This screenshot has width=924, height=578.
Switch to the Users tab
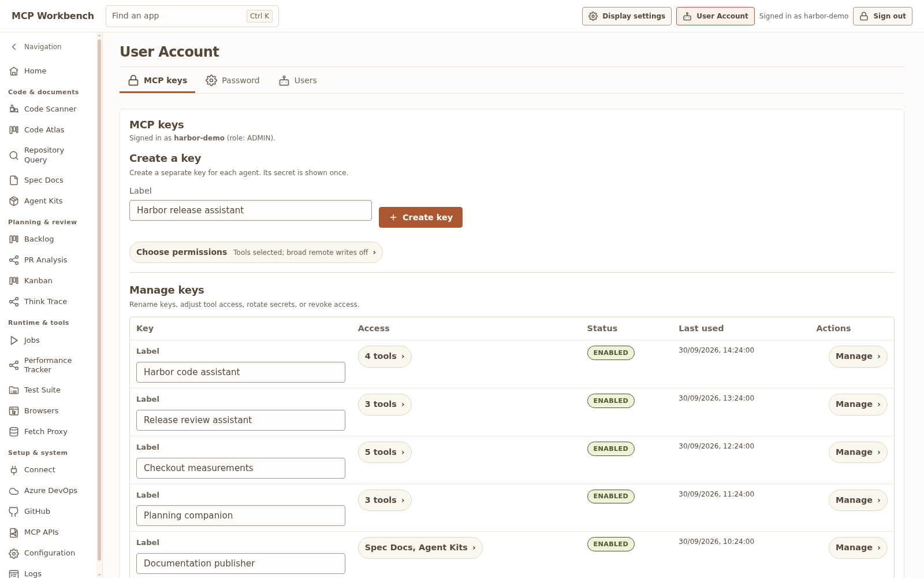click(298, 80)
